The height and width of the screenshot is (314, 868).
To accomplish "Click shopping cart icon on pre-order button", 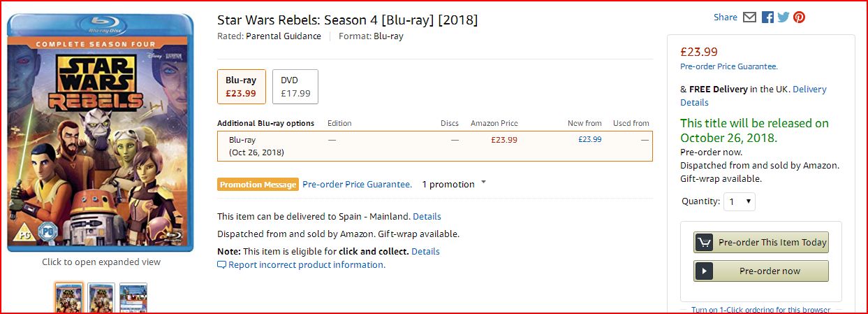I will tap(704, 243).
